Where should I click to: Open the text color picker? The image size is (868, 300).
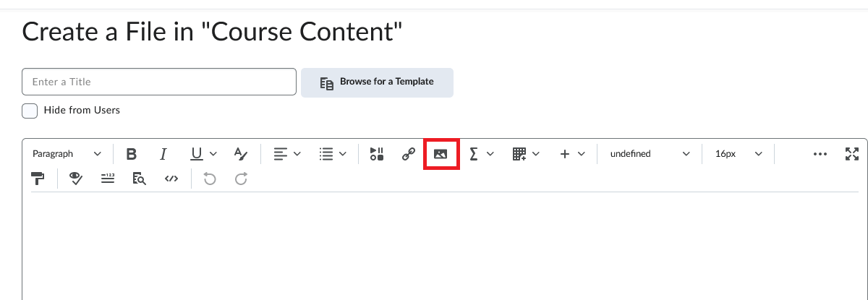pos(241,154)
